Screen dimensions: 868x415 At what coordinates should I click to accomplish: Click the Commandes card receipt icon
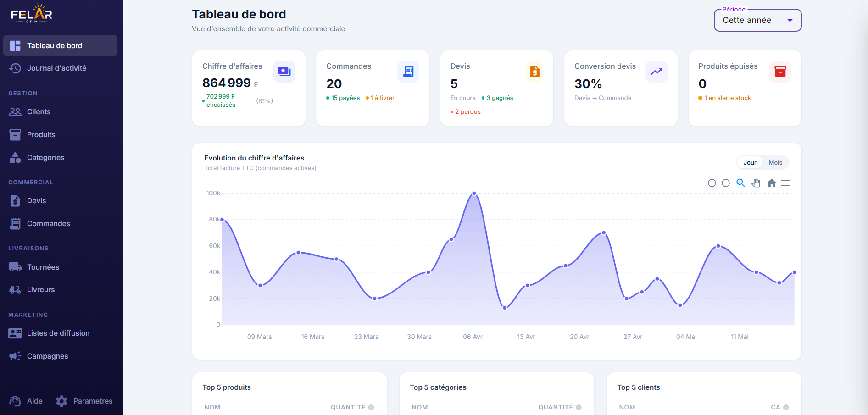408,72
